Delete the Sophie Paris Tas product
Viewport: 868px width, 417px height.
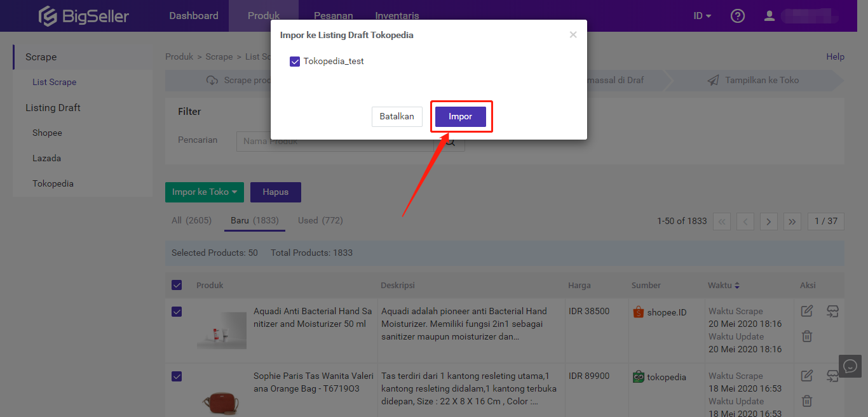(807, 400)
